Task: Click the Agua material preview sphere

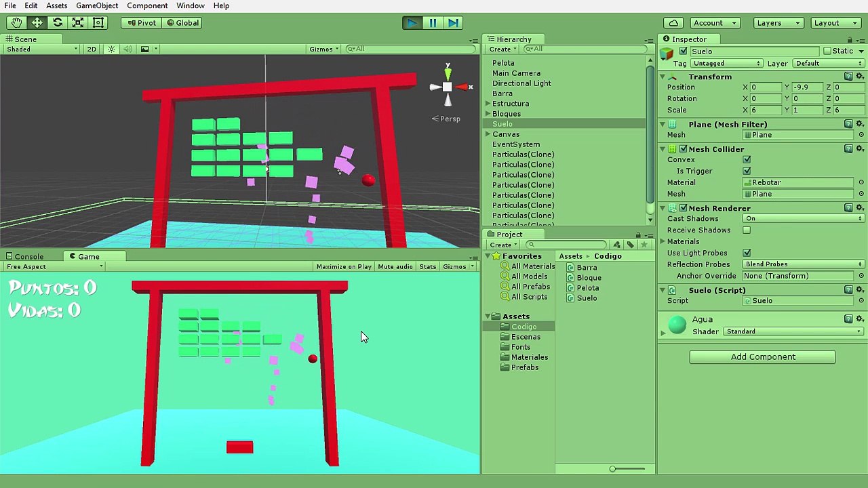Action: pos(677,325)
